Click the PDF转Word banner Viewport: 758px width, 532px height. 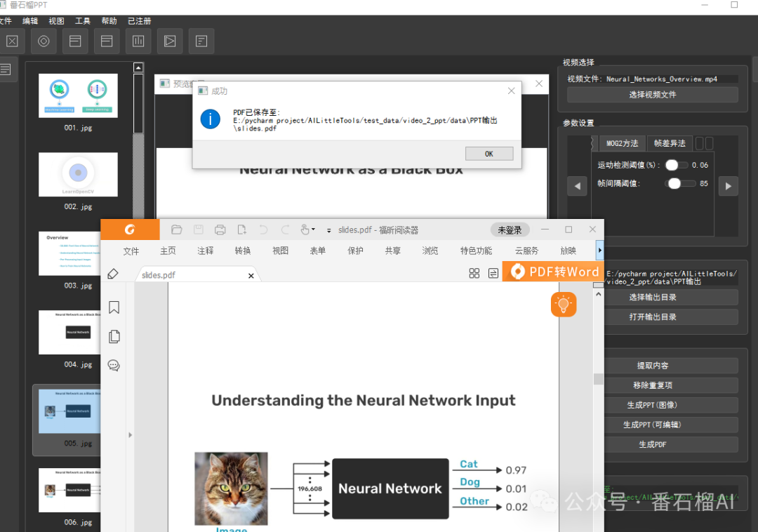click(x=554, y=272)
